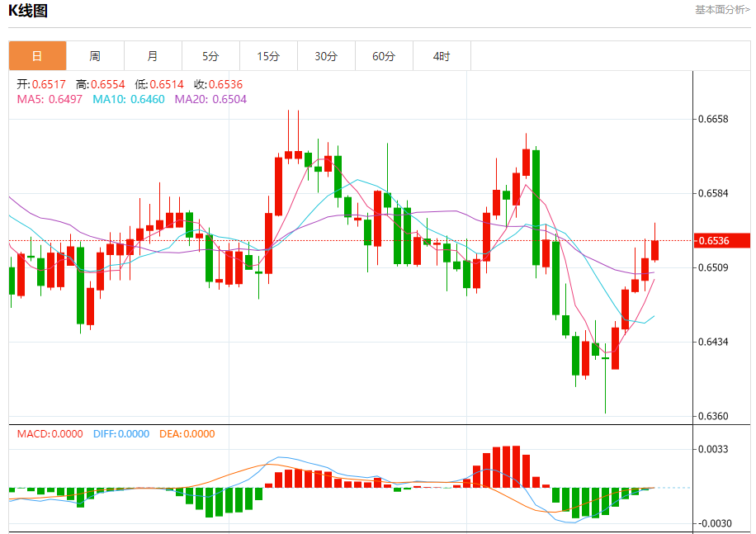
Task: Open the 30分 interval tab
Action: pos(326,56)
